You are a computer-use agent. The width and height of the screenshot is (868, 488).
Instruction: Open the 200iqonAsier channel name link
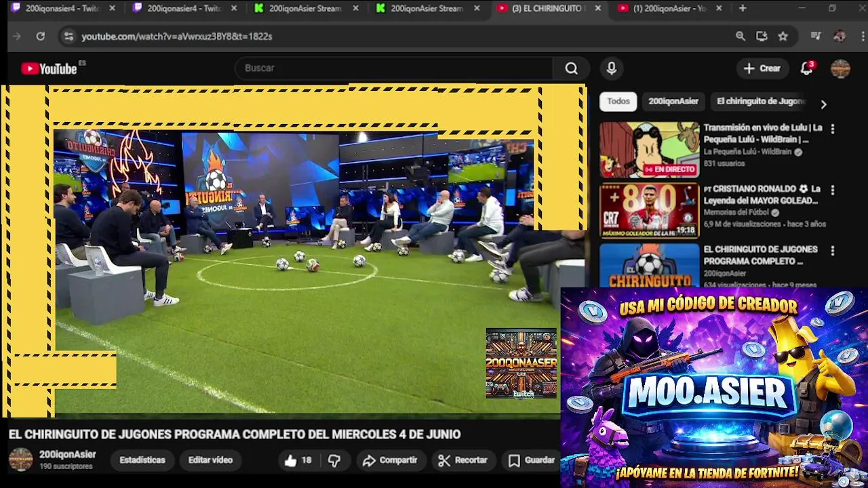tap(67, 455)
